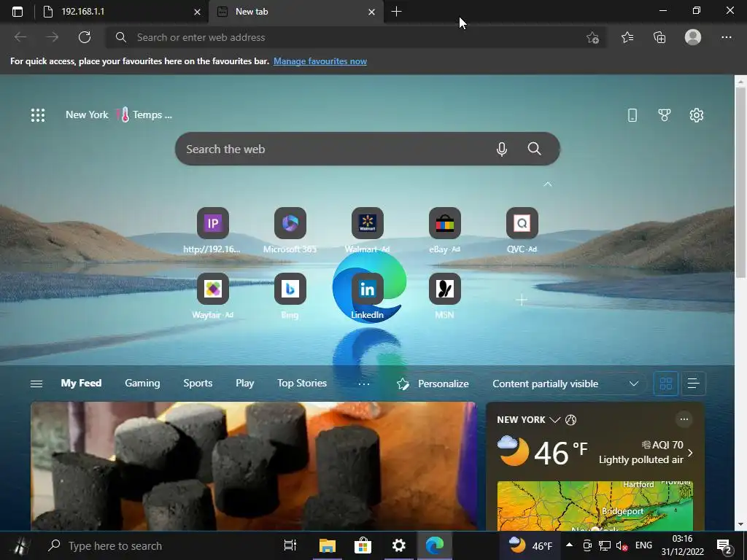The image size is (747, 560).
Task: Open Microsoft Store from taskbar
Action: pyautogui.click(x=363, y=545)
